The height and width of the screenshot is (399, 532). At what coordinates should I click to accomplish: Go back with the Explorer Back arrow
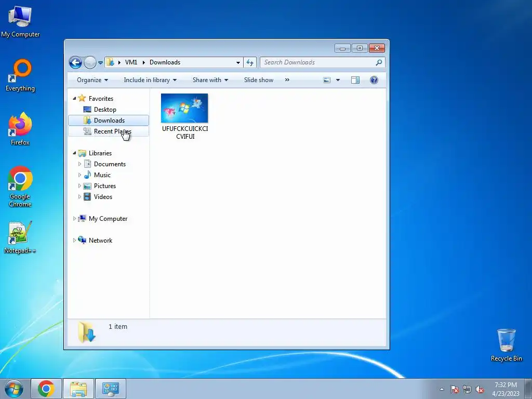pyautogui.click(x=75, y=62)
